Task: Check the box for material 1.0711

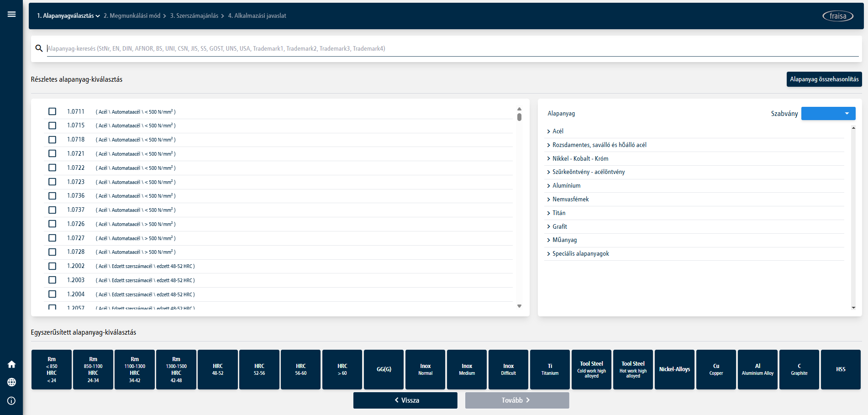Action: pyautogui.click(x=53, y=111)
